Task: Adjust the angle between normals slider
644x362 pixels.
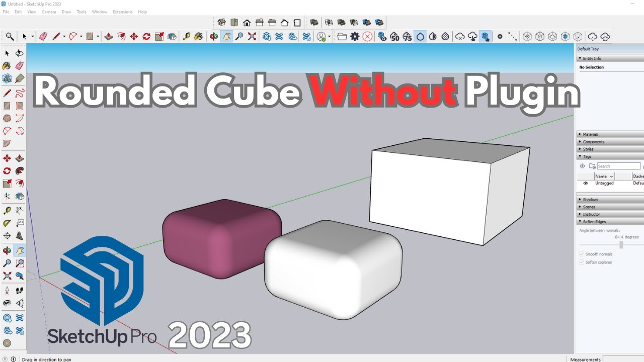Action: (x=621, y=245)
